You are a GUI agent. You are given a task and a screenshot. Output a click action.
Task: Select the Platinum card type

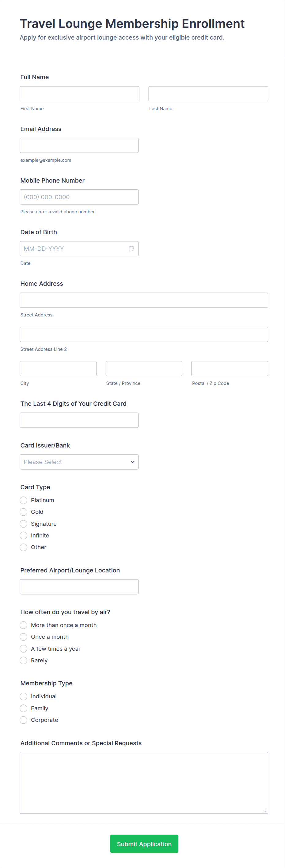point(24,500)
